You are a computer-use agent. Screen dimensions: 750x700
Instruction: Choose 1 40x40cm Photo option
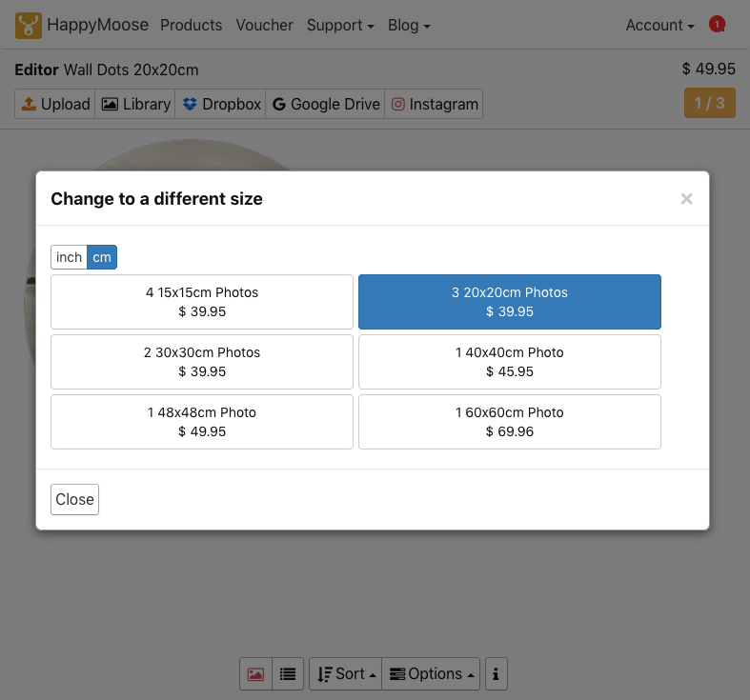(x=510, y=362)
